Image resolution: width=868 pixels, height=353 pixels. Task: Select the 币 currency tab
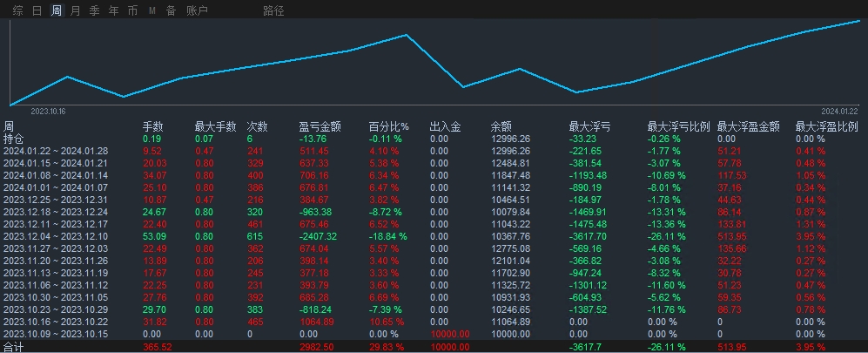coord(133,10)
